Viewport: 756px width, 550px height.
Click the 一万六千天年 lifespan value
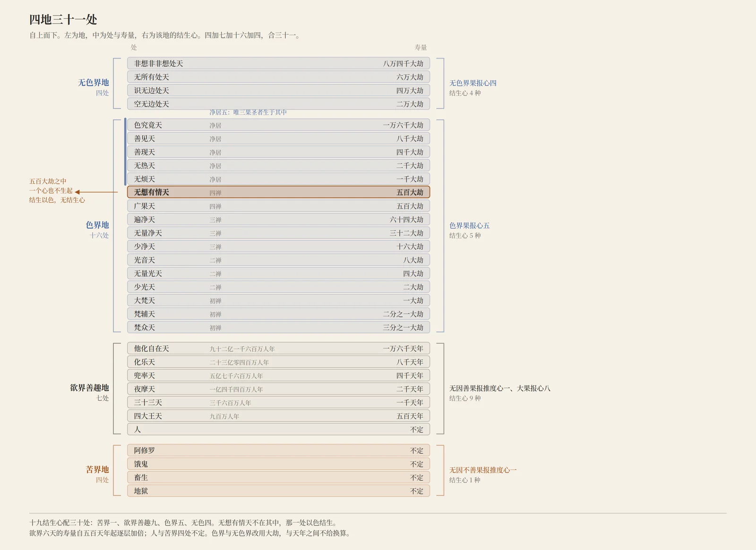403,349
